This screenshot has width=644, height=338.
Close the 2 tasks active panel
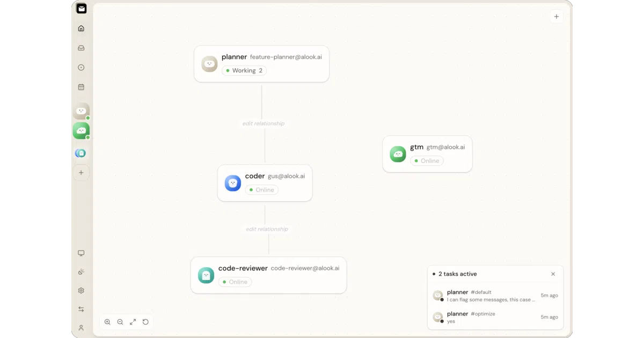tap(553, 274)
